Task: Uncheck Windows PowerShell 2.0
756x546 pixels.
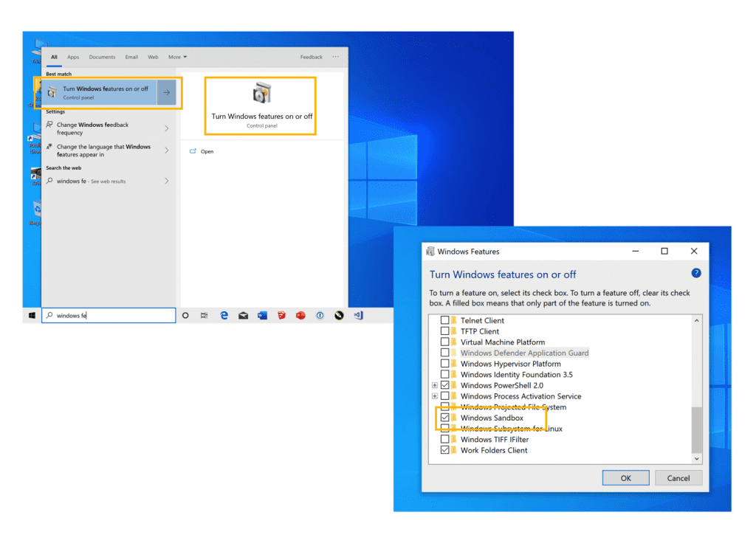Action: (444, 385)
